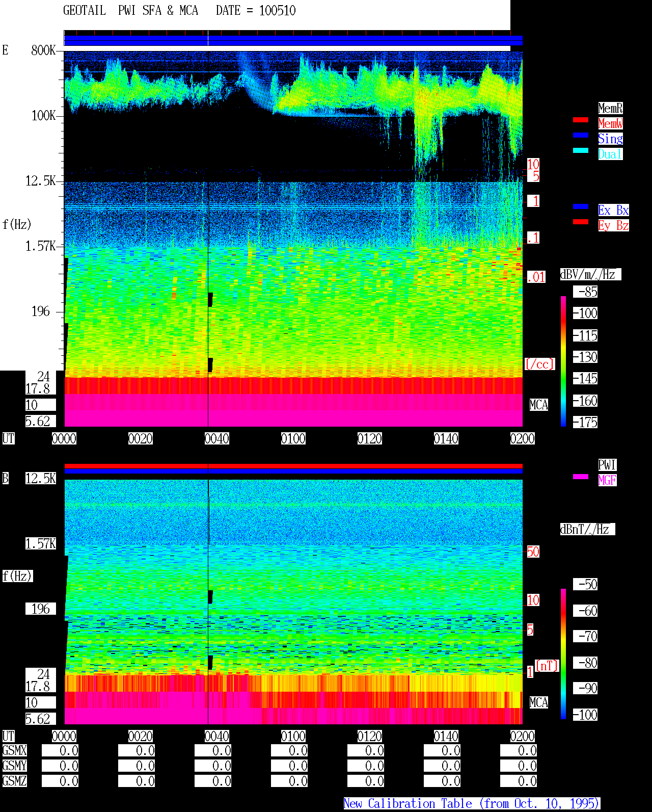Click the f(Hz) axis label of E panel

pos(17,224)
